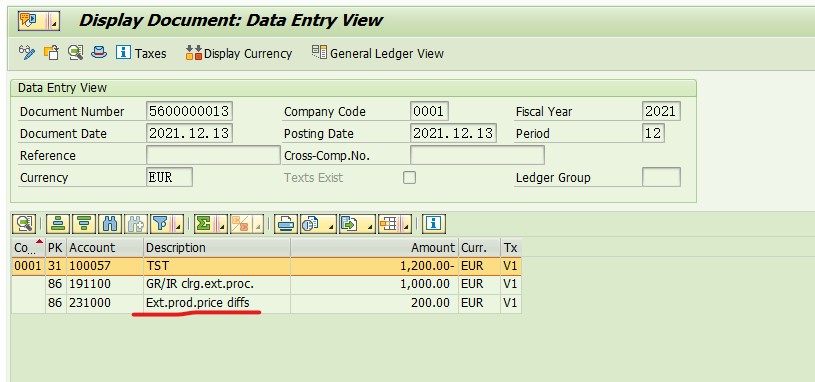
Task: Toggle the Texts Exist checkbox
Action: [410, 178]
